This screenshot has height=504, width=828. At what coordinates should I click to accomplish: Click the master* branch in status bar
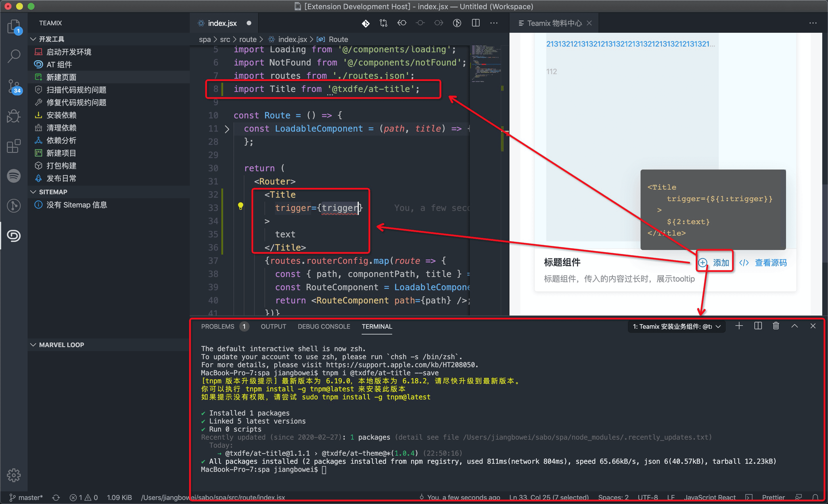coord(26,498)
